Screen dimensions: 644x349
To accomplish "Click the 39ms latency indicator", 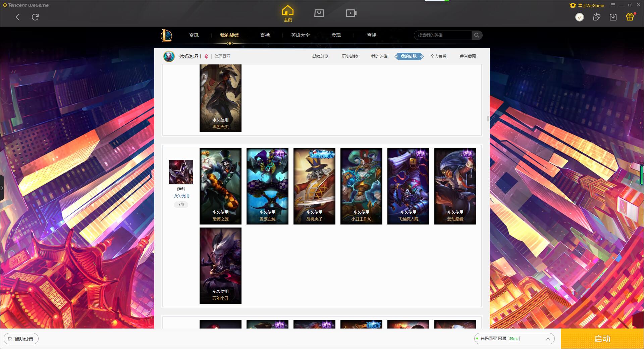I will [x=514, y=339].
